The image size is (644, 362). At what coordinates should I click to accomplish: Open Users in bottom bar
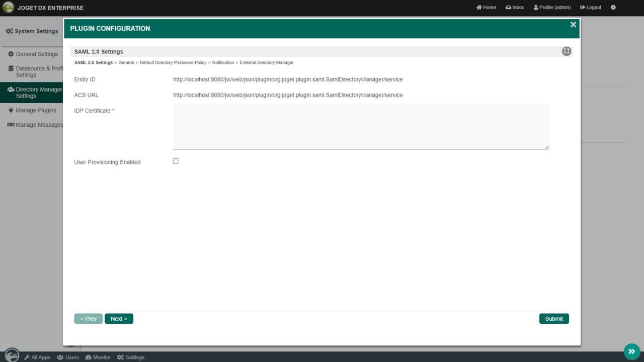point(68,357)
